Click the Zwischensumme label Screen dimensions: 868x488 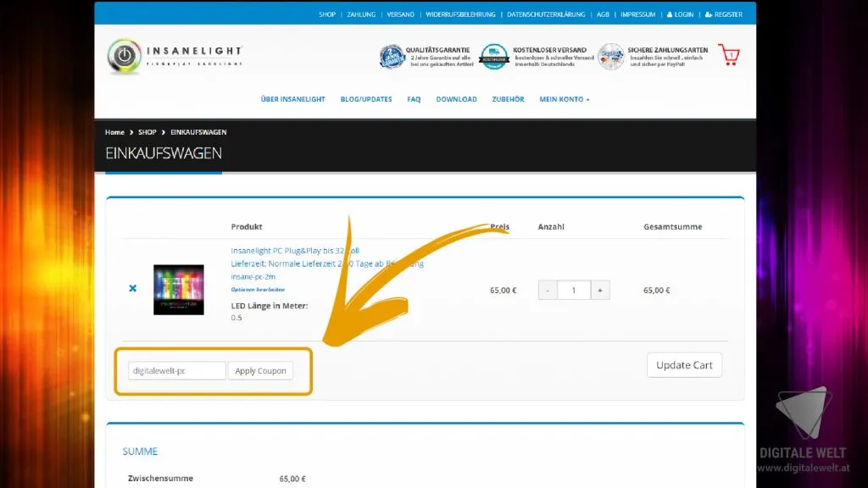pyautogui.click(x=160, y=478)
